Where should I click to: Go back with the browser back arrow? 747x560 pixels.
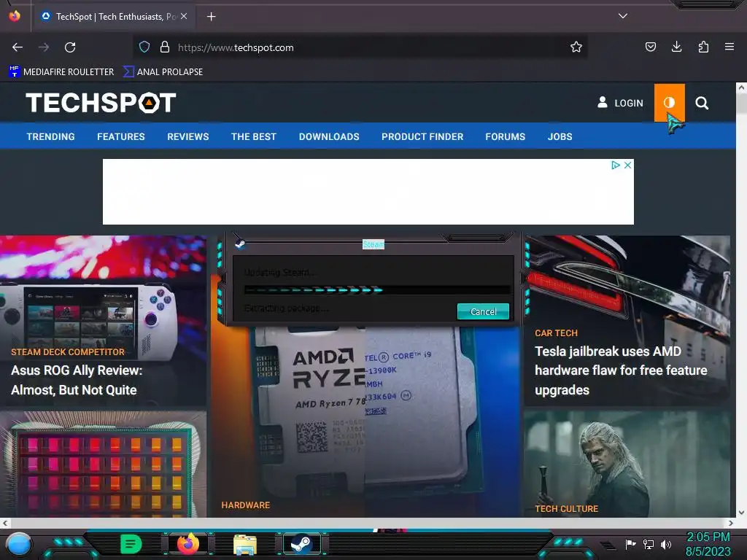(18, 47)
